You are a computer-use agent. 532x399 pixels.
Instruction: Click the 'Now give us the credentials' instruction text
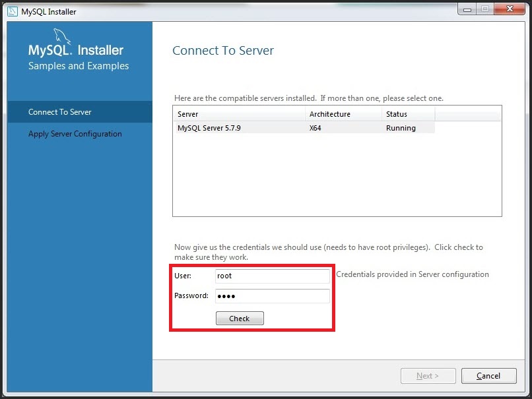coord(329,252)
